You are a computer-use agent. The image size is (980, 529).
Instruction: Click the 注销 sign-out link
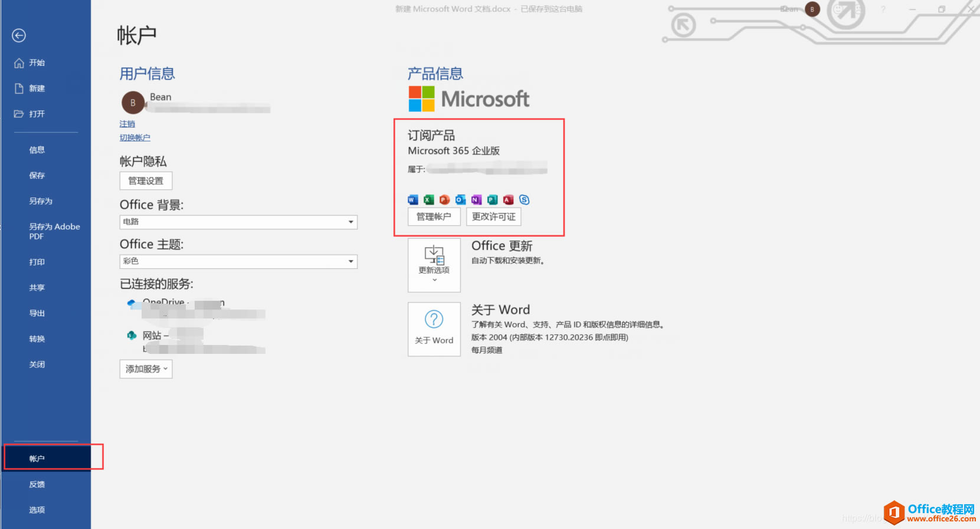pyautogui.click(x=127, y=124)
